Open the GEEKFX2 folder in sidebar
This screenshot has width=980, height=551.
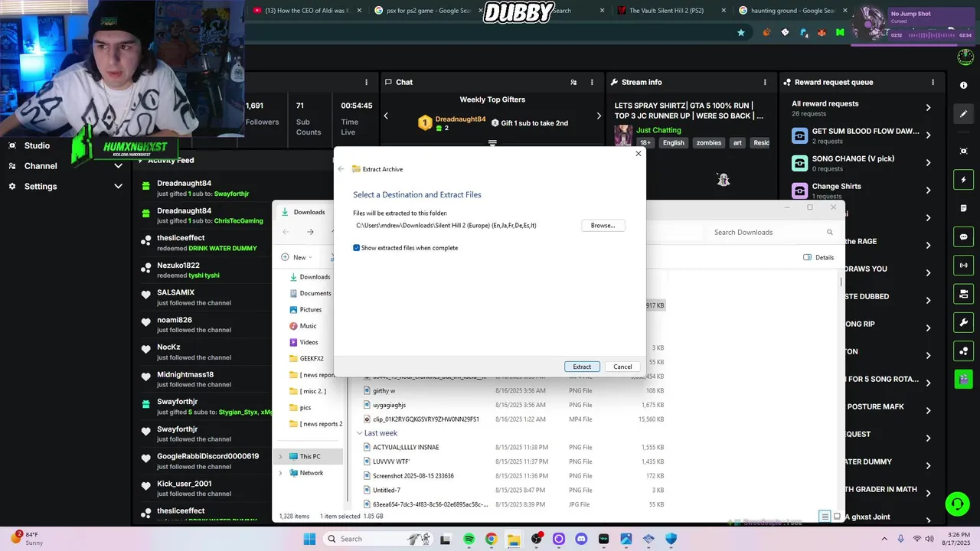306,358
